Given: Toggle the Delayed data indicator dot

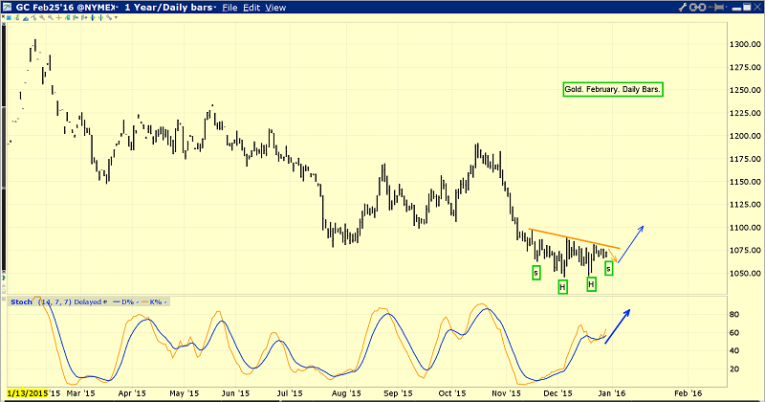Looking at the screenshot, I should tap(105, 301).
